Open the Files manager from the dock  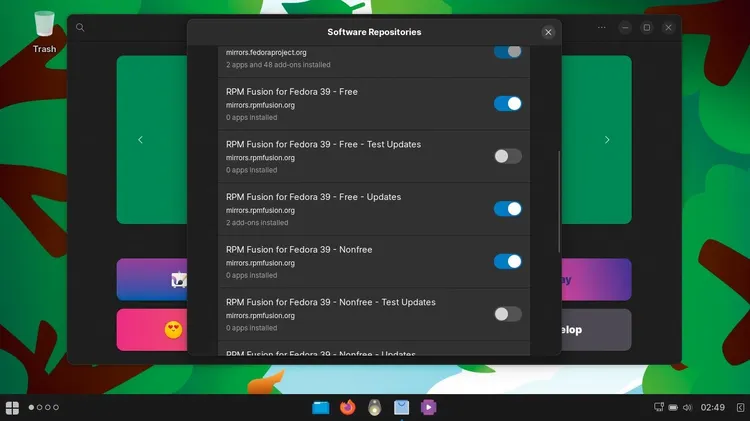click(320, 408)
